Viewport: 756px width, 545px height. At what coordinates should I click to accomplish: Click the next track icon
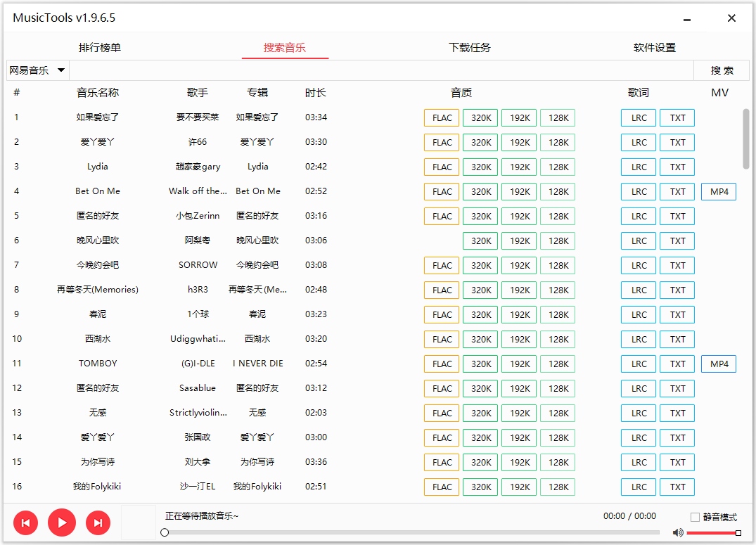[x=98, y=522]
